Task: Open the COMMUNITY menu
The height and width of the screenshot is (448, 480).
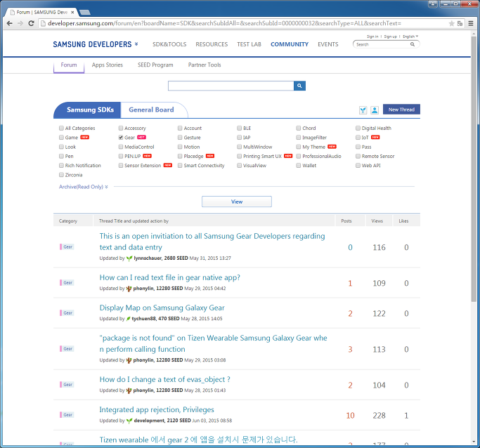Action: 290,44
